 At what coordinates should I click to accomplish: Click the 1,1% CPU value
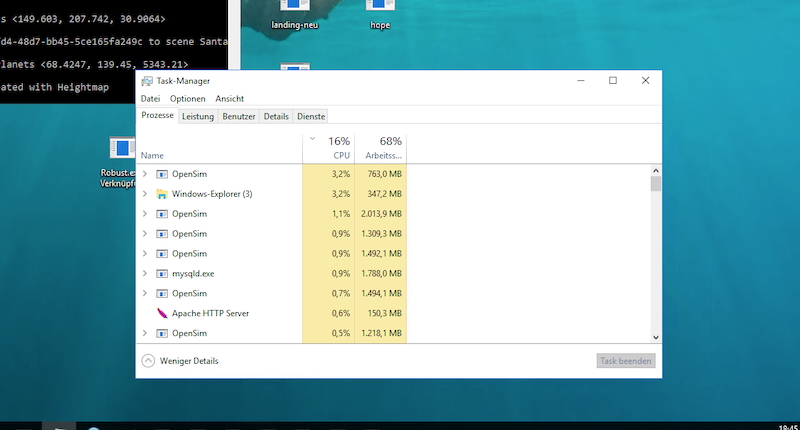[x=341, y=214]
